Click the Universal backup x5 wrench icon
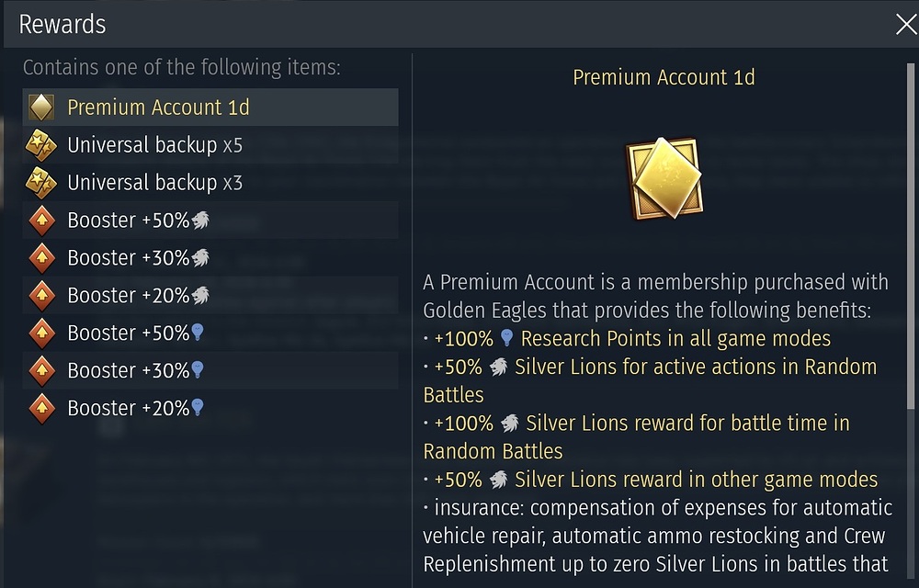The width and height of the screenshot is (919, 588). point(41,144)
